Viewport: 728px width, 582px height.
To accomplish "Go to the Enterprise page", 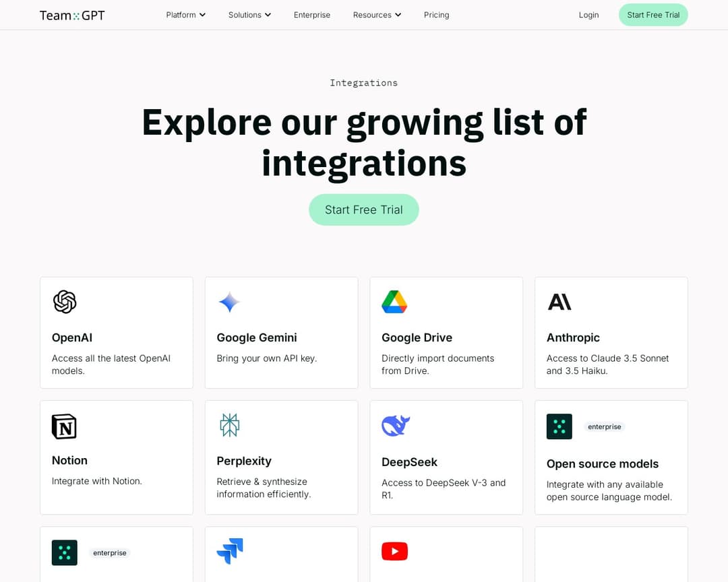I will tap(312, 15).
